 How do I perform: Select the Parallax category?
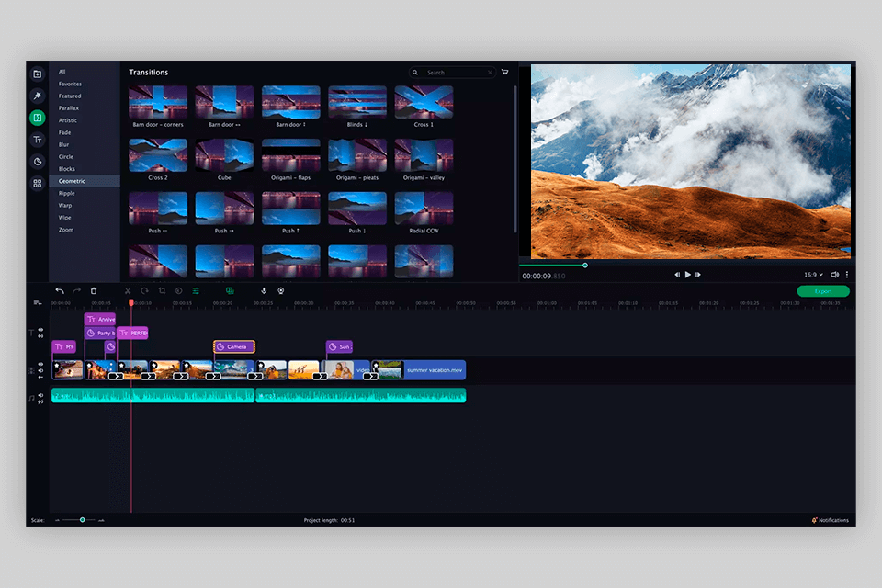(x=69, y=108)
